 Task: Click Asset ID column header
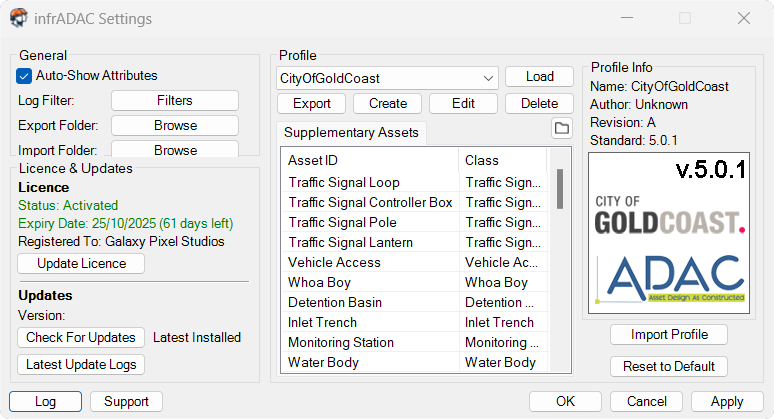370,160
